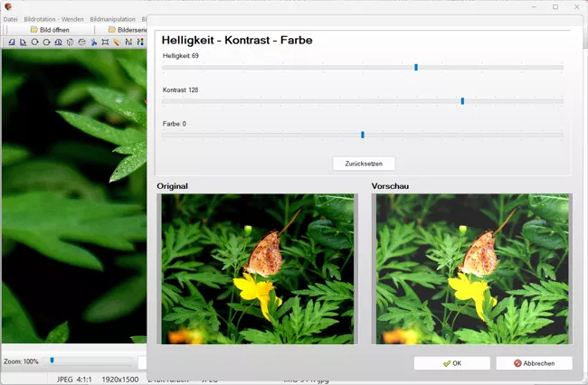Click the Kontrast 128 label

(x=180, y=89)
